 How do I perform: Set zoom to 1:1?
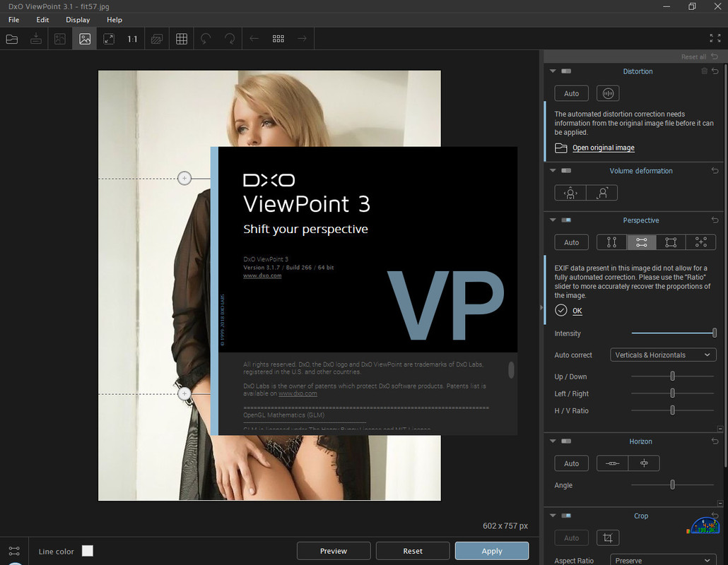click(x=132, y=39)
